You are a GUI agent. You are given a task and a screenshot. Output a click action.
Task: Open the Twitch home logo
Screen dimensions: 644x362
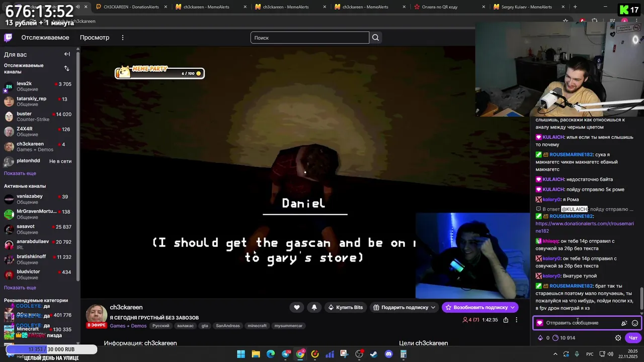pos(8,38)
